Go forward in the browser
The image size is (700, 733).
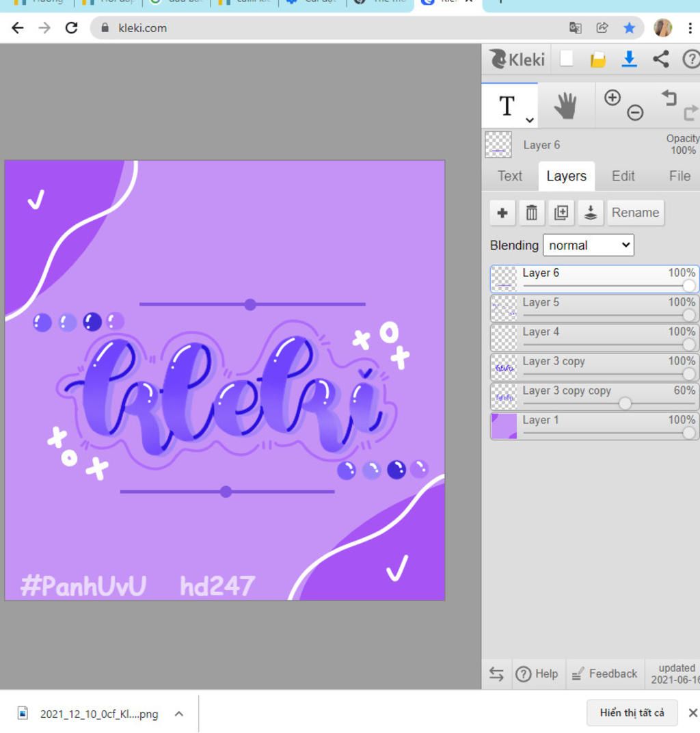[44, 28]
